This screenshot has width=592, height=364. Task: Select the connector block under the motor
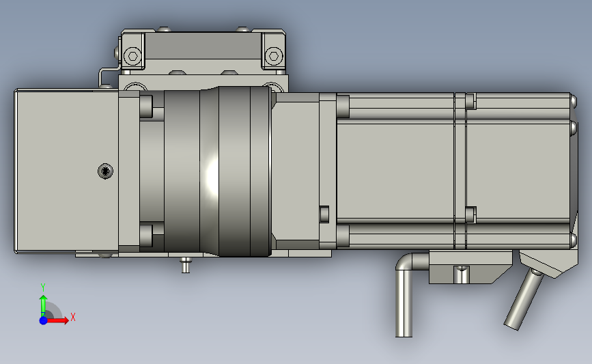(x=470, y=267)
